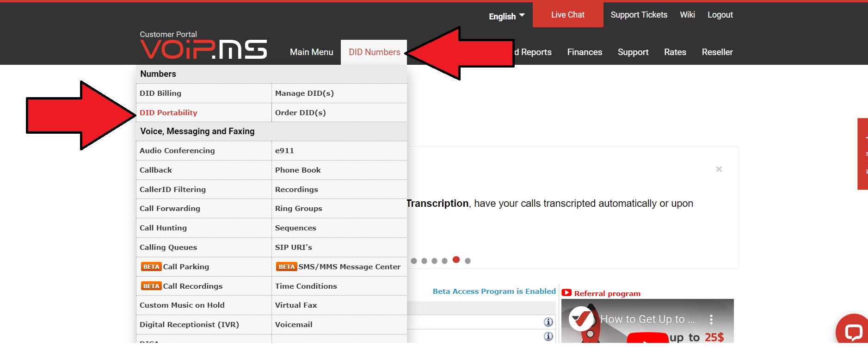The height and width of the screenshot is (347, 868).
Task: Open the Reseller menu
Action: [717, 52]
